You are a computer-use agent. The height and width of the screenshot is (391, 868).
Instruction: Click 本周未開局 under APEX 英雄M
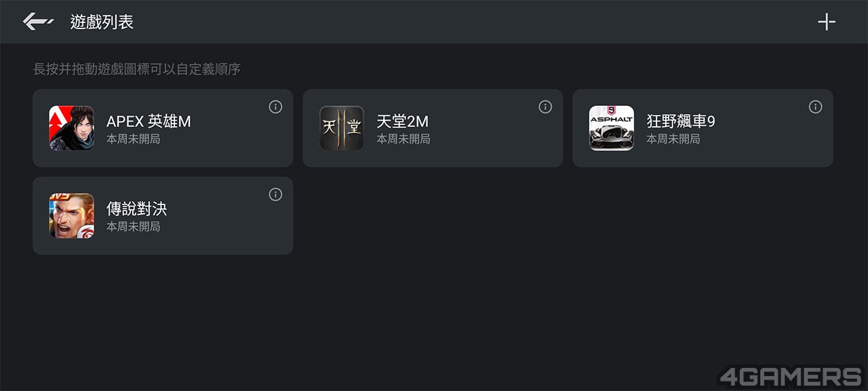click(x=133, y=139)
